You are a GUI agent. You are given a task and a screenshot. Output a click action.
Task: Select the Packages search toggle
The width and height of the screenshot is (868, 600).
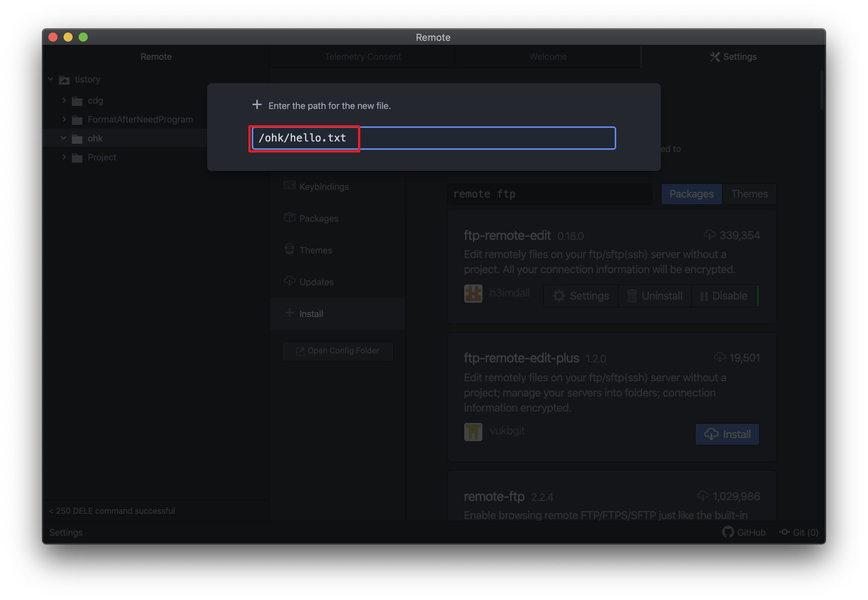[691, 194]
